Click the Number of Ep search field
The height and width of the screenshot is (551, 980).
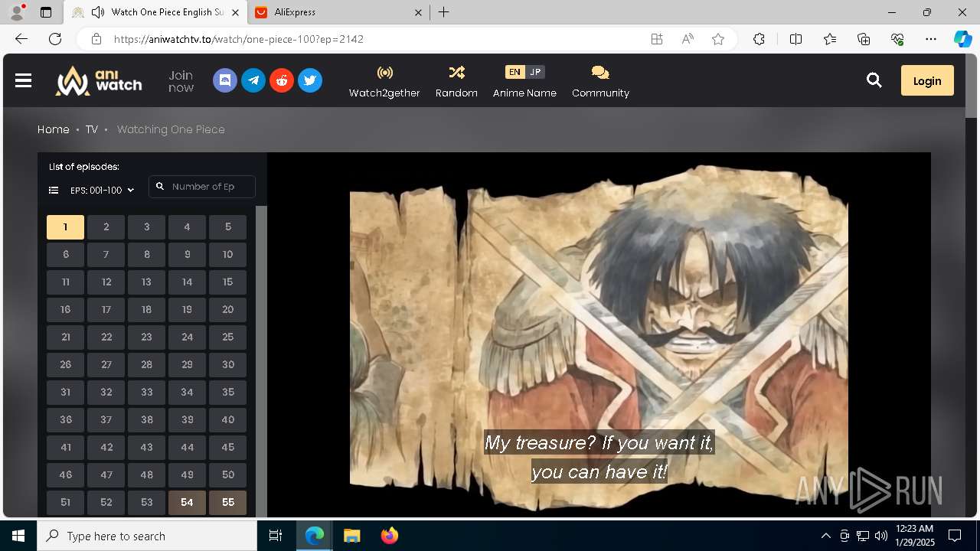(x=202, y=187)
